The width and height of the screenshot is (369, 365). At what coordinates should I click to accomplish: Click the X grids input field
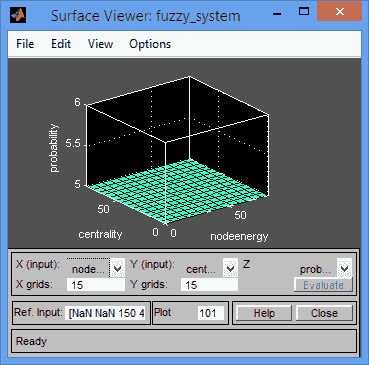coord(96,285)
